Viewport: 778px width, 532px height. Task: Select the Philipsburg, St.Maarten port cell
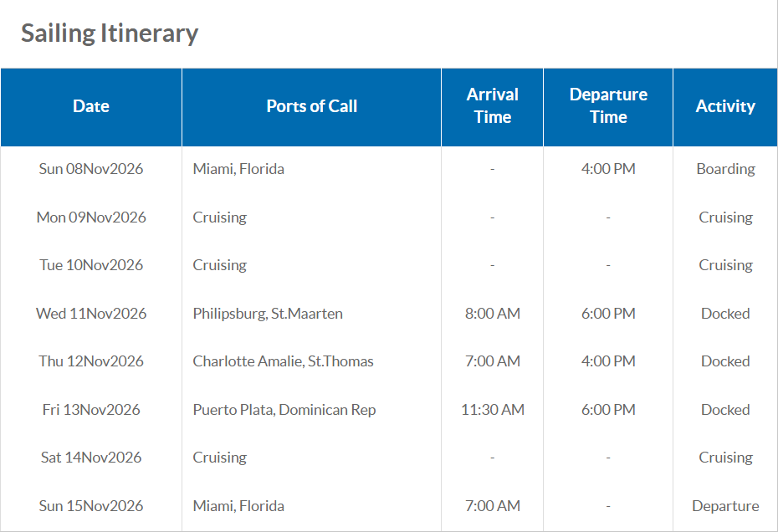(268, 314)
